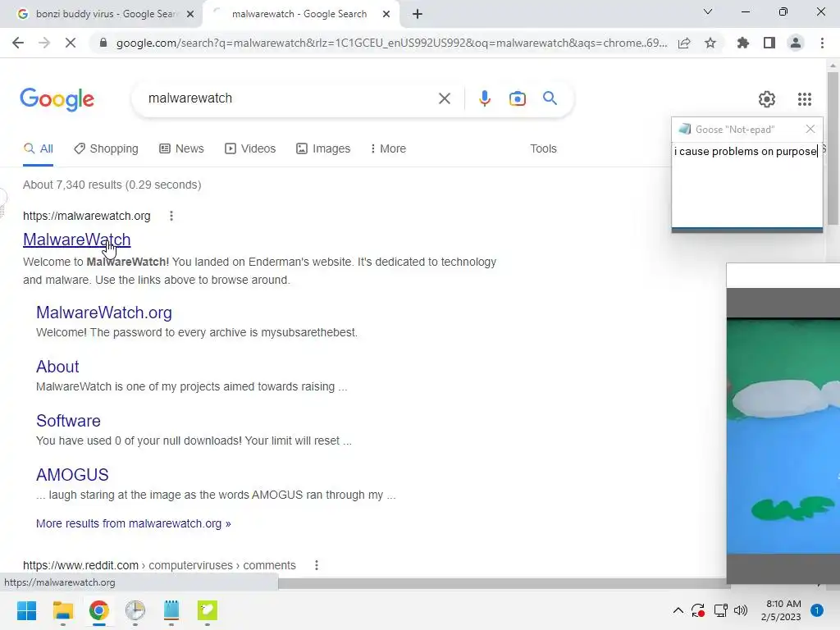The height and width of the screenshot is (630, 840).
Task: Open more options for reddit.com result
Action: click(317, 565)
